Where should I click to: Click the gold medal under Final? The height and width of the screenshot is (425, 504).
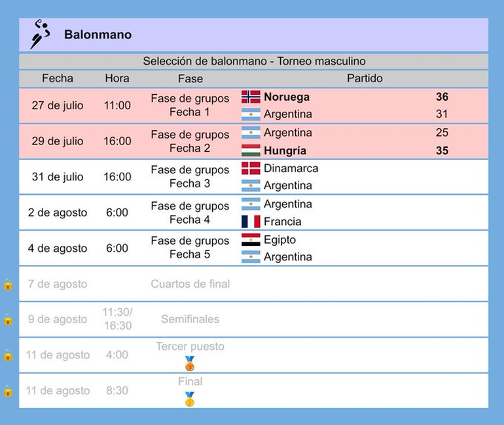point(190,399)
